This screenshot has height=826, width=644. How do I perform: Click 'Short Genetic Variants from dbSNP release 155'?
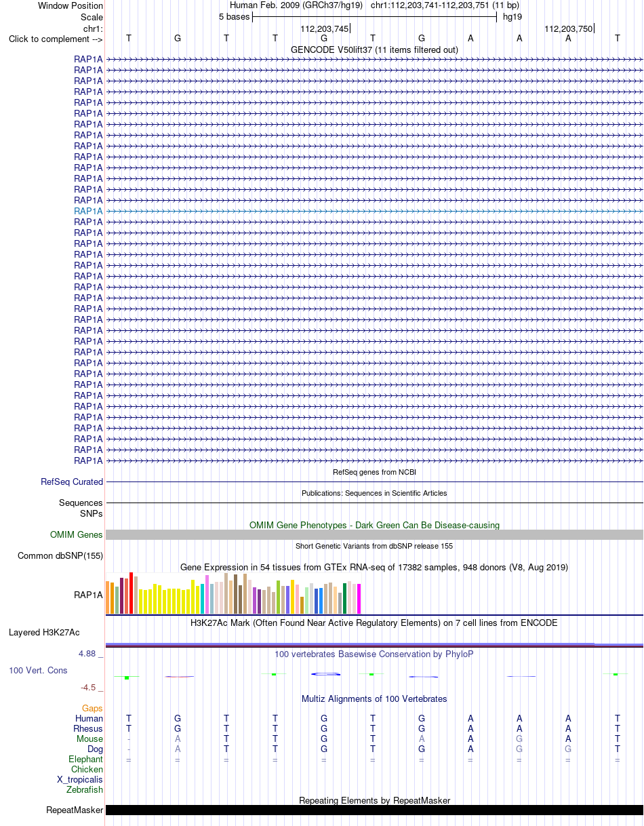[x=374, y=546]
